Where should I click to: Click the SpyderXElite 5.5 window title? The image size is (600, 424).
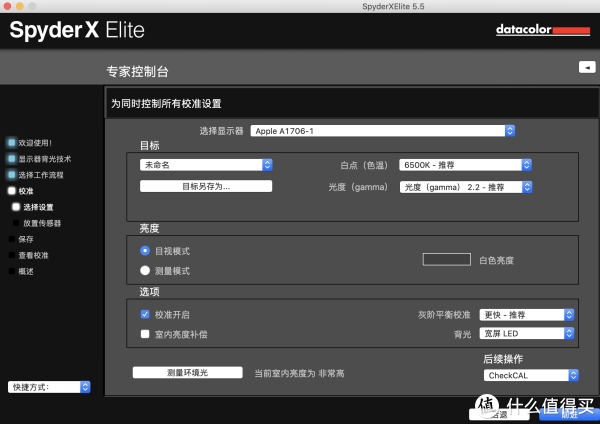click(393, 6)
